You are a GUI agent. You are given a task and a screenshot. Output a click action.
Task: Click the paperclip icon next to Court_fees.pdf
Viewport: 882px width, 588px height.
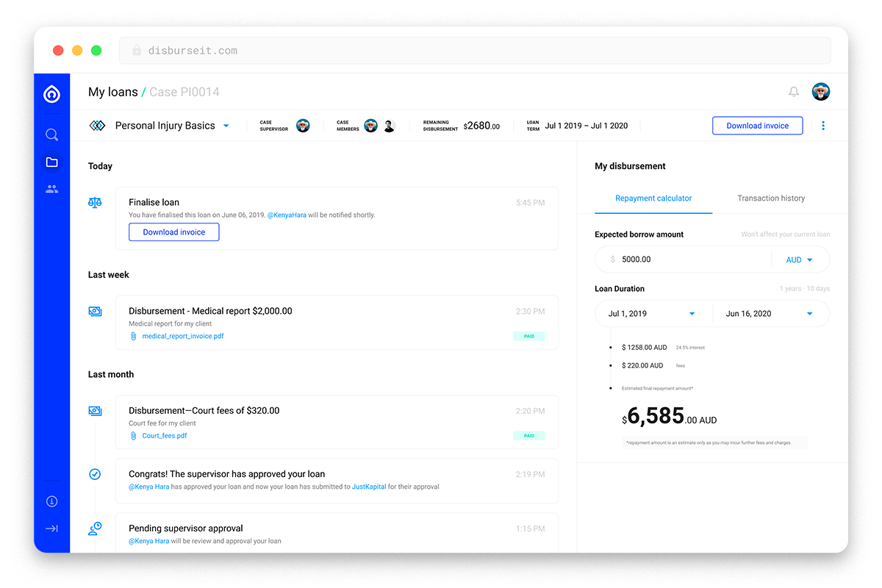(x=133, y=436)
